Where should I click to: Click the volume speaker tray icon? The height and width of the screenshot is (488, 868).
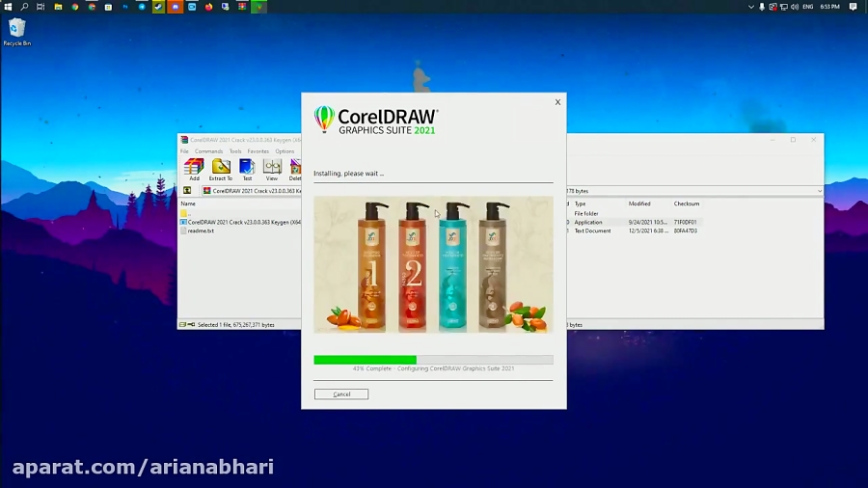coord(795,7)
